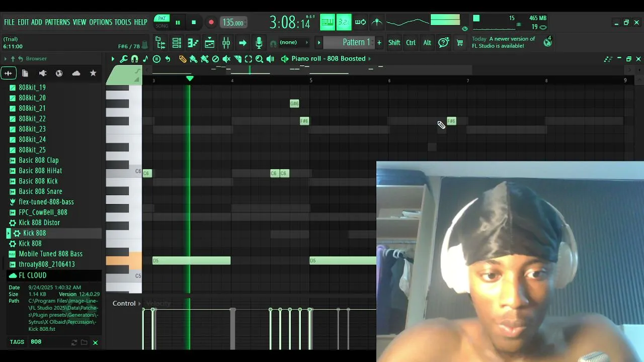Open the FILE menu
The image size is (644, 362).
(x=10, y=22)
